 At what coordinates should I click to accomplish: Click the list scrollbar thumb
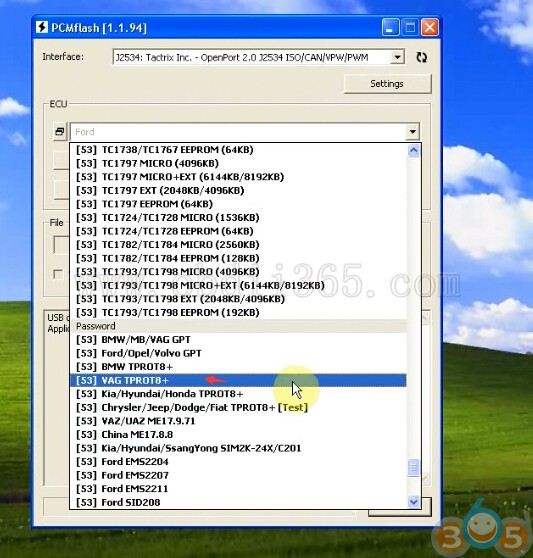point(413,468)
